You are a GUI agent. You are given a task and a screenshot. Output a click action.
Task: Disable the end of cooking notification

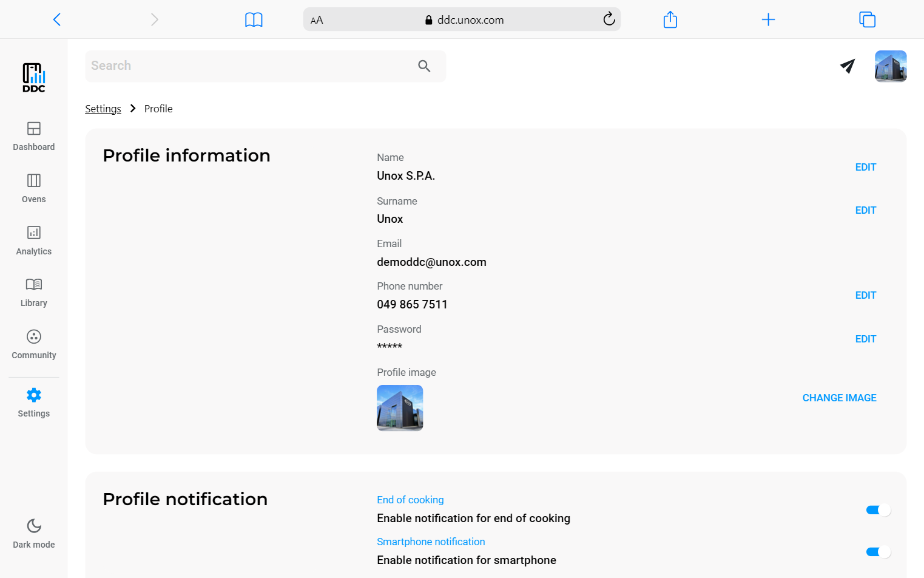coord(878,510)
